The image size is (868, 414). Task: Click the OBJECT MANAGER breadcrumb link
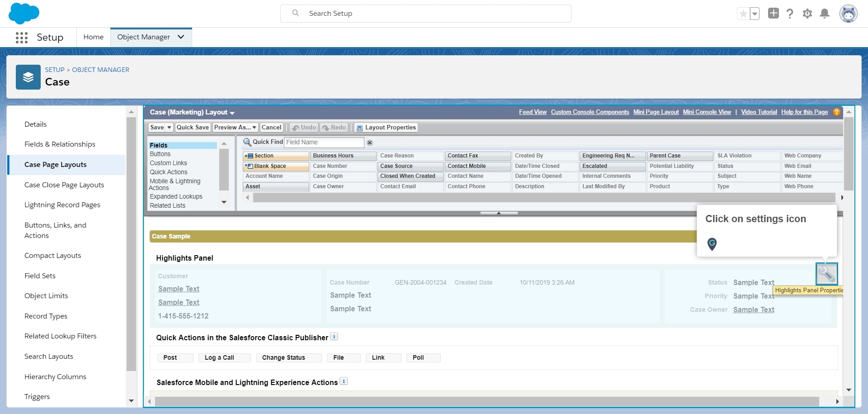tap(101, 70)
